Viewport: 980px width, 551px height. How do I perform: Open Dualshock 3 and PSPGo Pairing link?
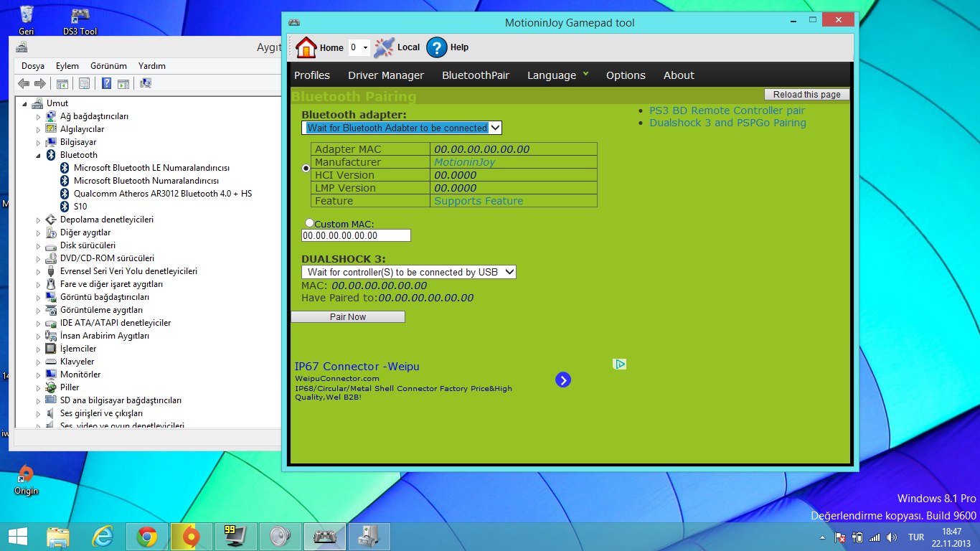tap(728, 123)
